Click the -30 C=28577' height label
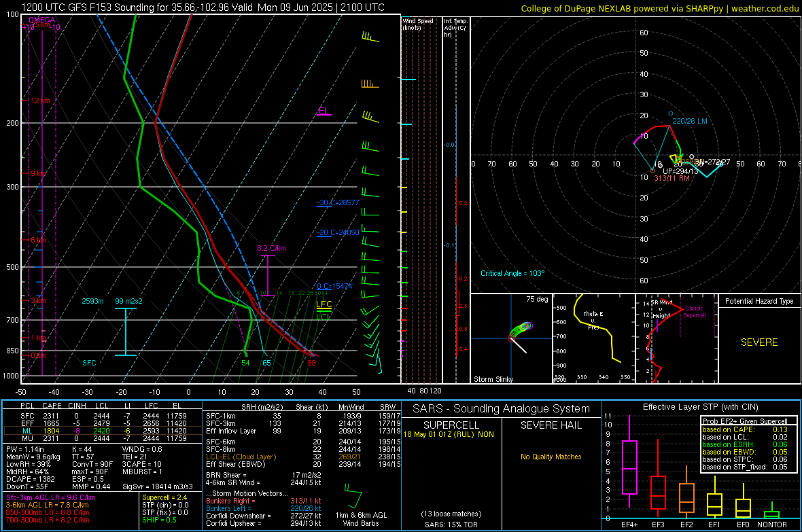This screenshot has width=802, height=532. coord(338,202)
